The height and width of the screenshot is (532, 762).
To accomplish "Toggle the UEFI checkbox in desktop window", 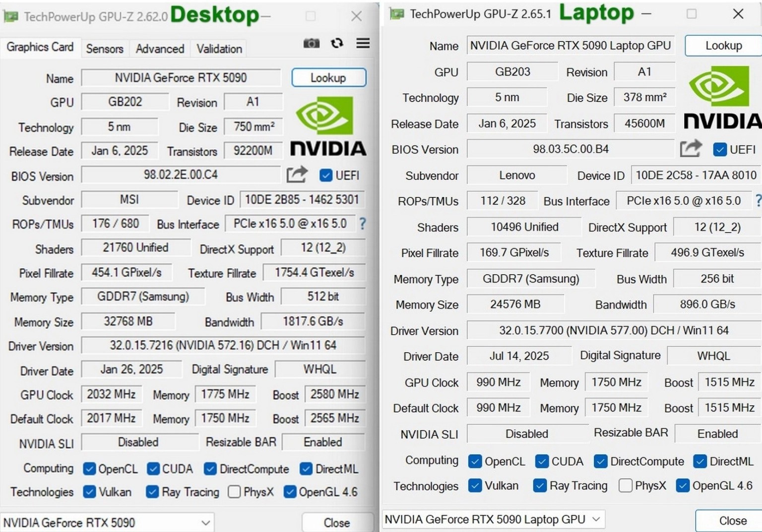I will pyautogui.click(x=326, y=176).
